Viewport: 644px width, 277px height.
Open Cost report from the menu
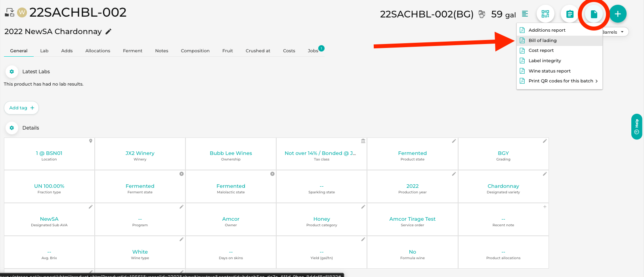(559, 50)
